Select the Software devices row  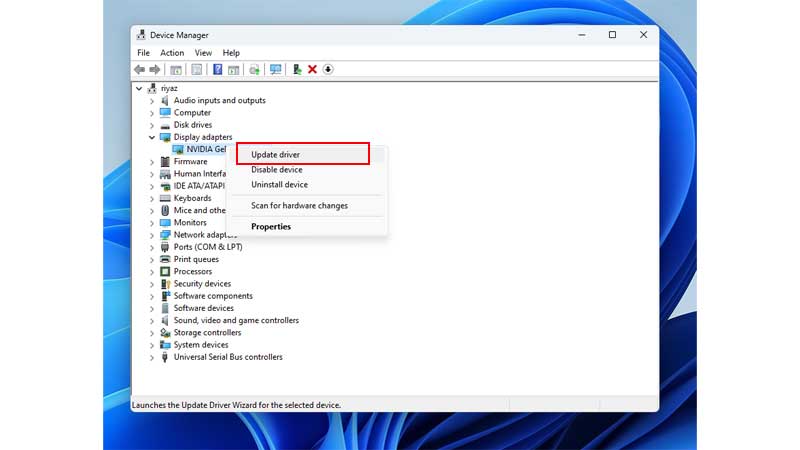204,308
